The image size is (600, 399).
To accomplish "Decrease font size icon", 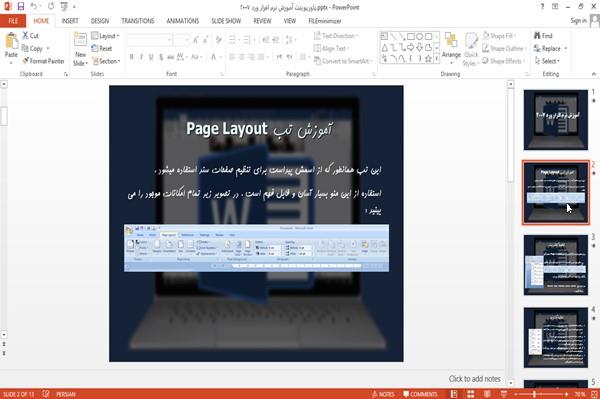I will coord(206,39).
